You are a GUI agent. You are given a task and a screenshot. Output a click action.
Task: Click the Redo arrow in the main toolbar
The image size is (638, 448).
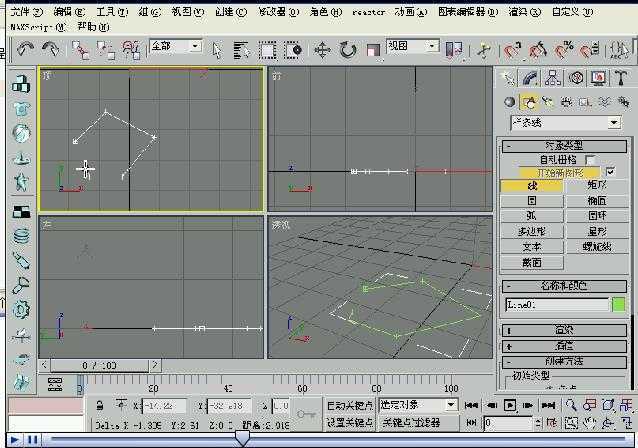click(x=50, y=49)
